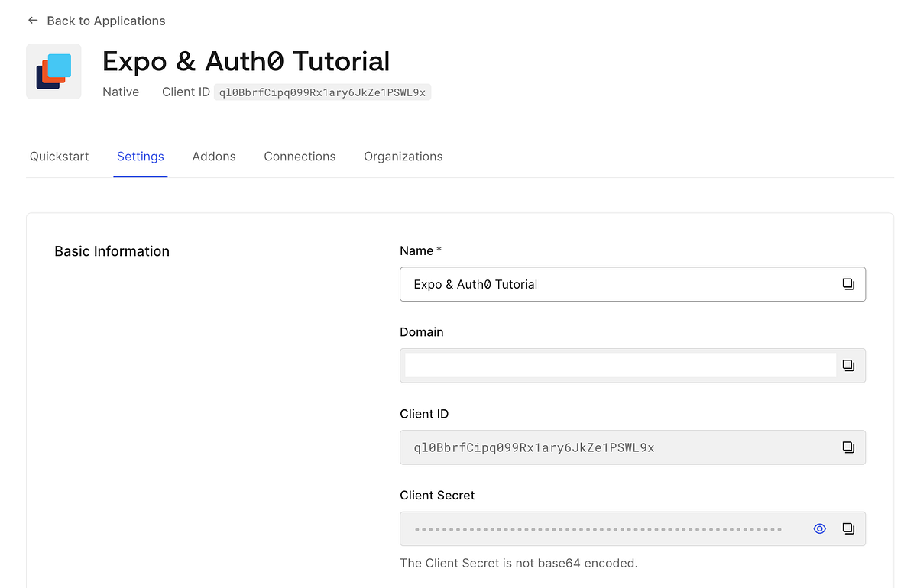The width and height of the screenshot is (917, 588).
Task: View the Organizations tab
Action: [403, 156]
